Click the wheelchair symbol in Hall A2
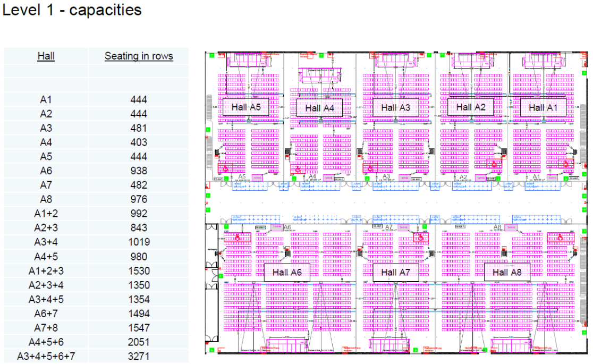 point(494,164)
